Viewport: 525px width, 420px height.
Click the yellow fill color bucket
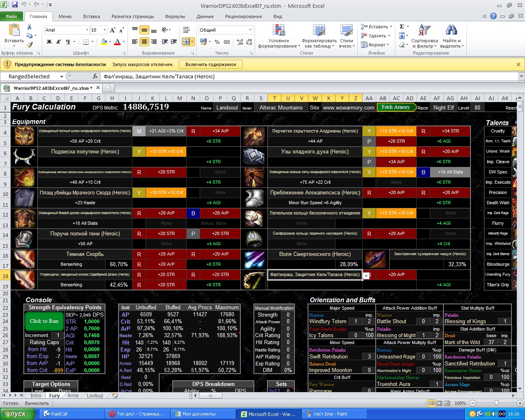[x=104, y=41]
